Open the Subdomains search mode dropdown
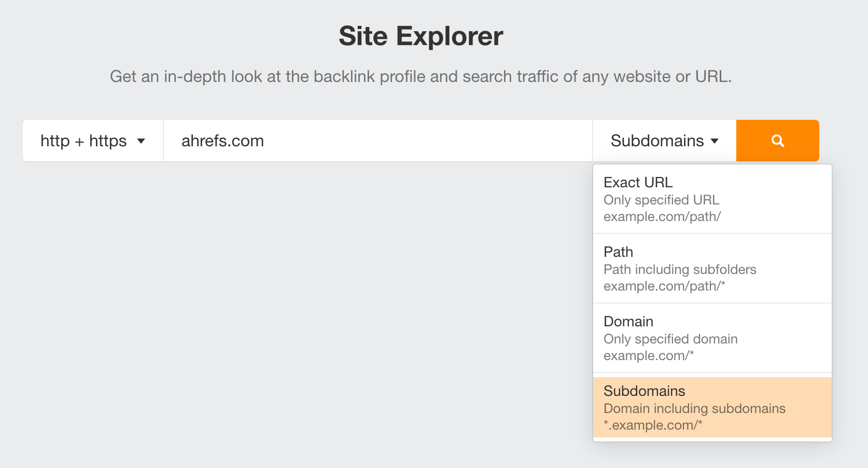The width and height of the screenshot is (868, 468). [664, 141]
